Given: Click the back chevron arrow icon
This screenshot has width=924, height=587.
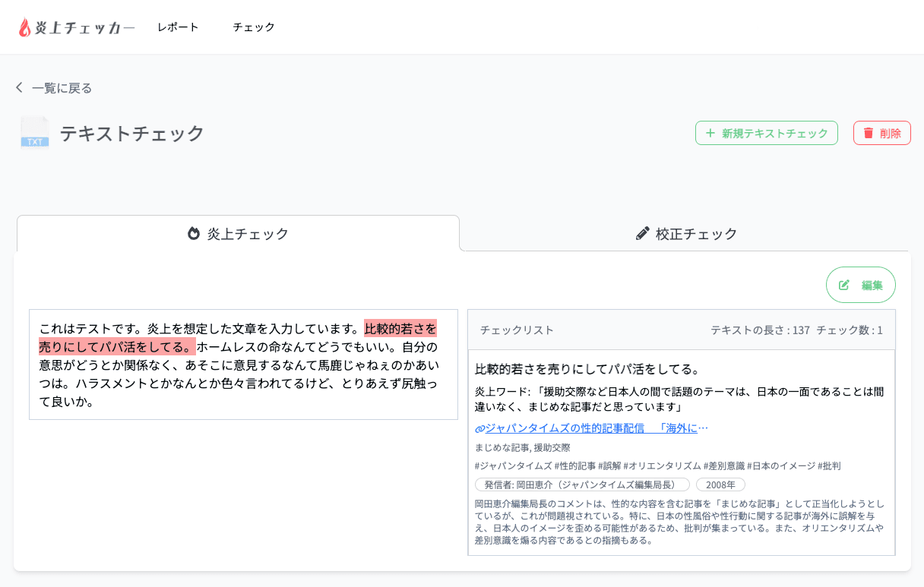Looking at the screenshot, I should 19,87.
